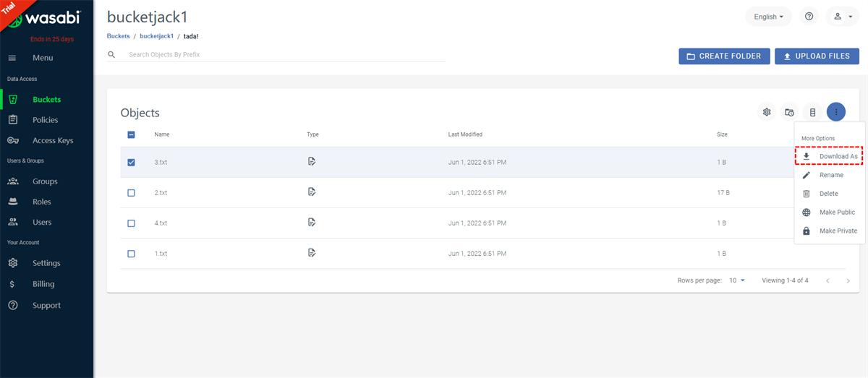The image size is (868, 378).
Task: Click the Support sidebar label
Action: point(46,305)
